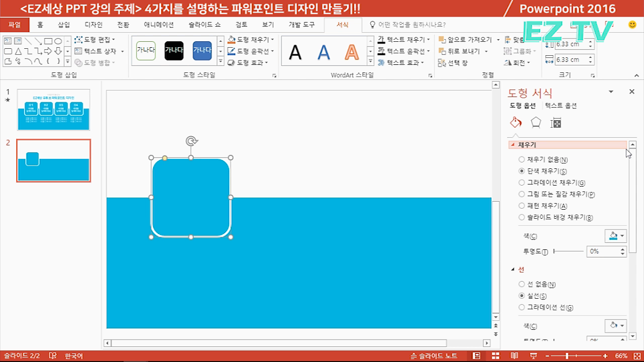The height and width of the screenshot is (362, 644).
Task: Select the down arrow shape
Action: [58, 51]
